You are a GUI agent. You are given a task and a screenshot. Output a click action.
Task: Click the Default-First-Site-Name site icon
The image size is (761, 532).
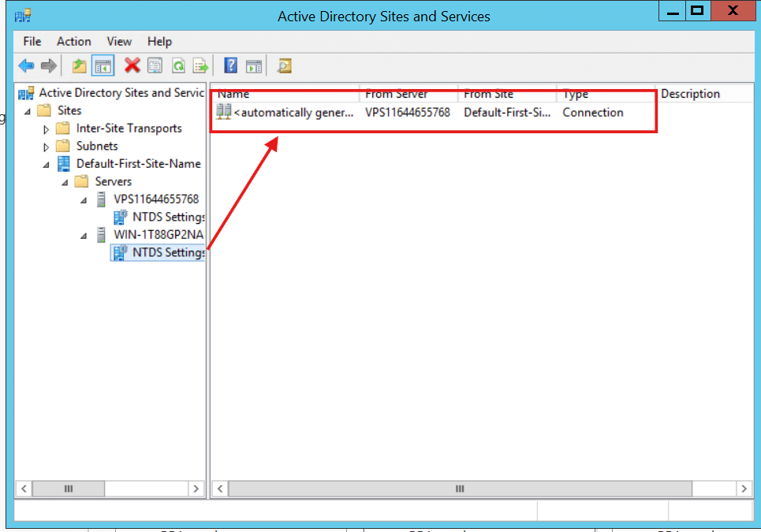coord(64,164)
